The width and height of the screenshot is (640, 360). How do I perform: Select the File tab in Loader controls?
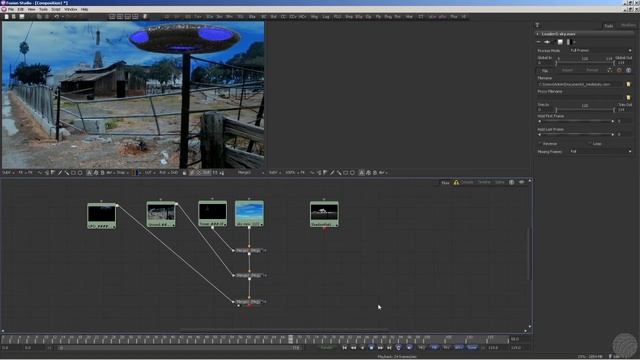tap(545, 71)
